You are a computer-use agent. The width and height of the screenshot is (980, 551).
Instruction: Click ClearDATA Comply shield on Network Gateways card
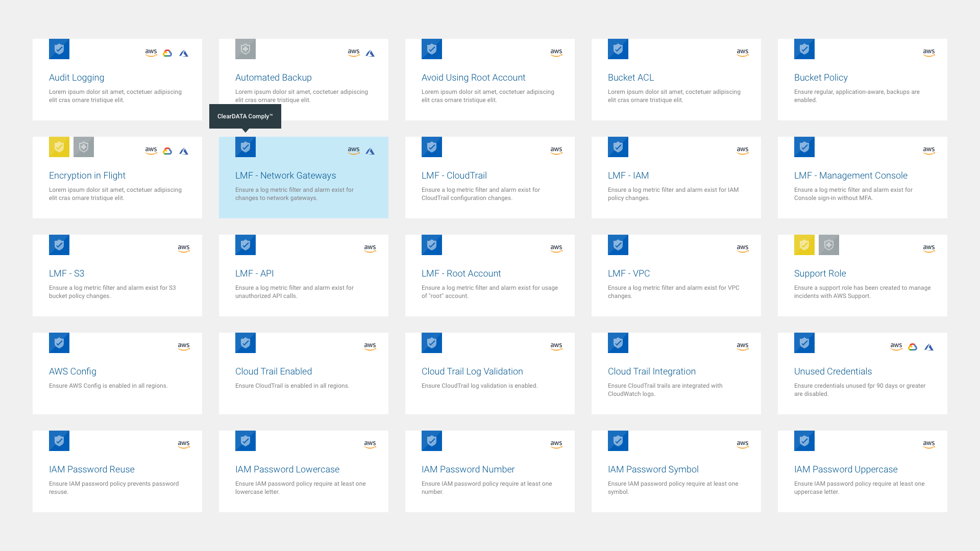click(246, 147)
